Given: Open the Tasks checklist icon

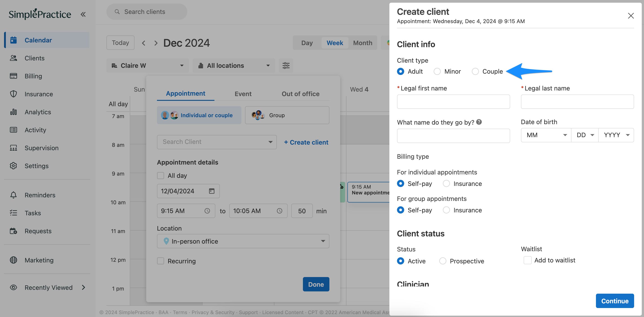Looking at the screenshot, I should click(13, 213).
